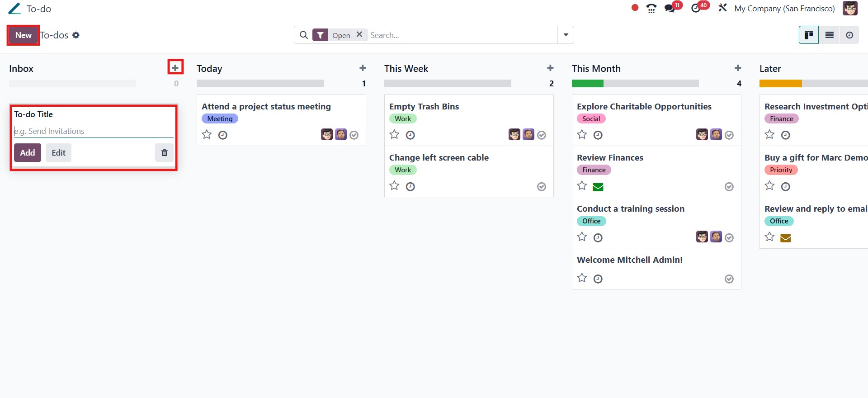Switch to the list view
The image size is (868, 398).
click(x=829, y=35)
